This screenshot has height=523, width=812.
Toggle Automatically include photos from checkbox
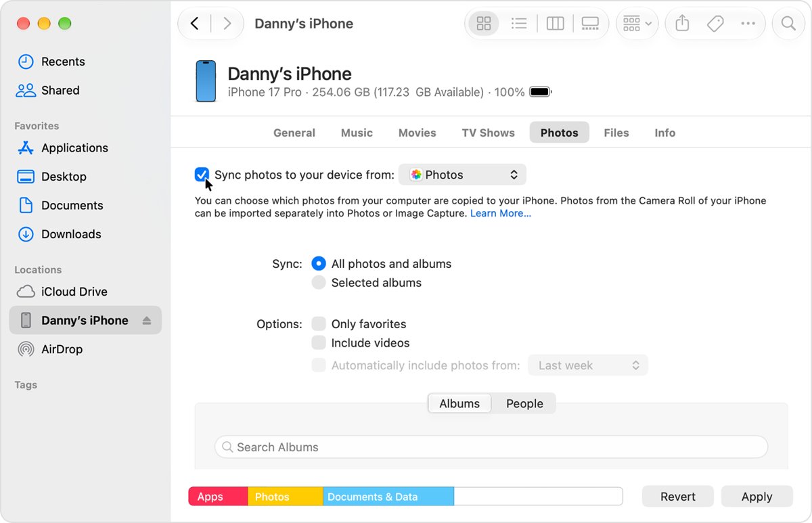318,365
